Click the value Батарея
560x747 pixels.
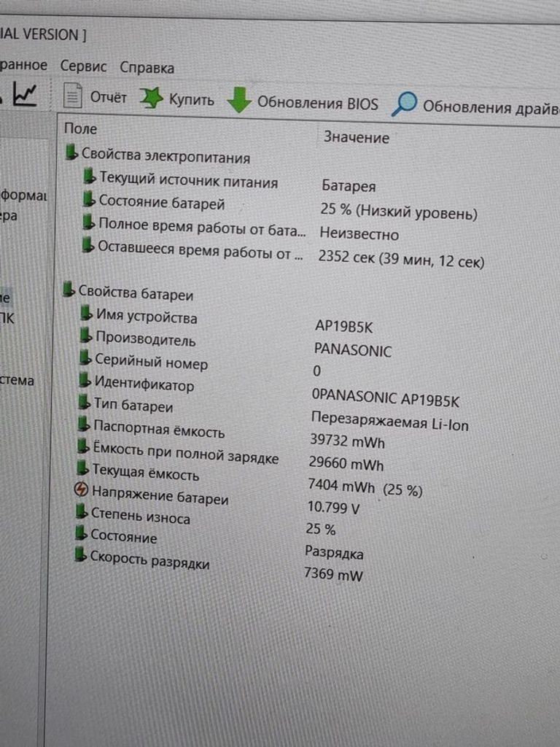349,186
